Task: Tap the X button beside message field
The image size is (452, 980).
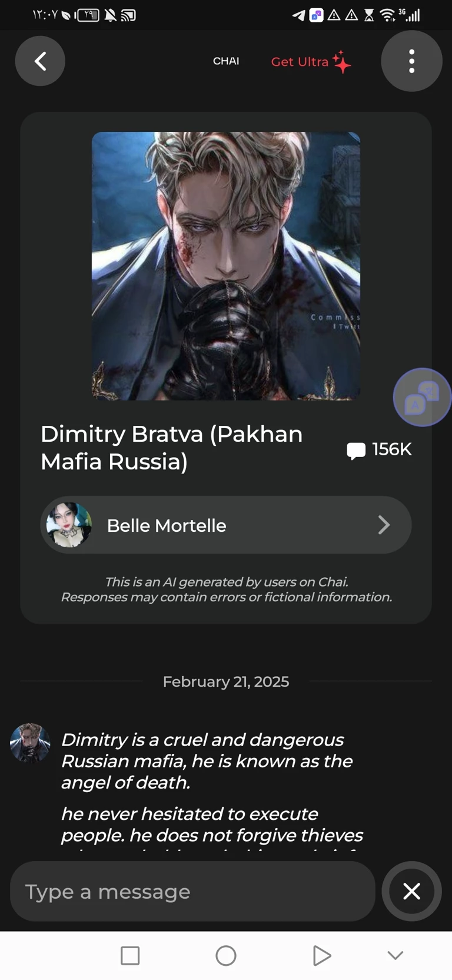Action: click(x=411, y=891)
